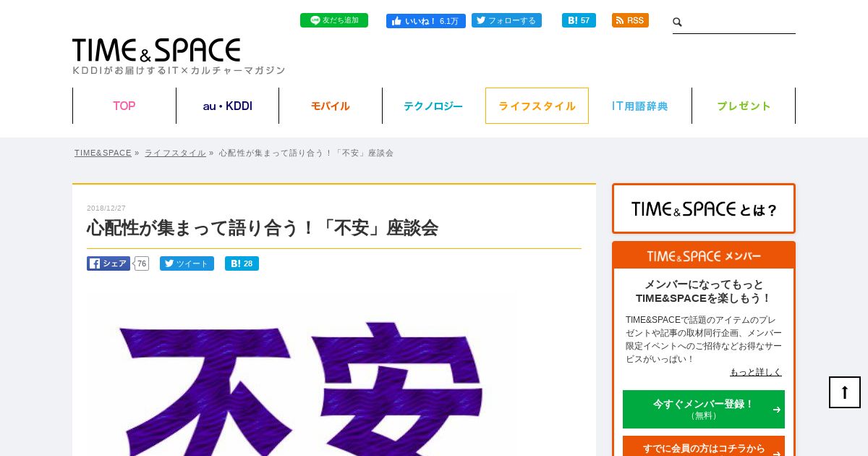The height and width of the screenshot is (456, 868).
Task: Click the Facebook share count 76
Action: click(142, 263)
